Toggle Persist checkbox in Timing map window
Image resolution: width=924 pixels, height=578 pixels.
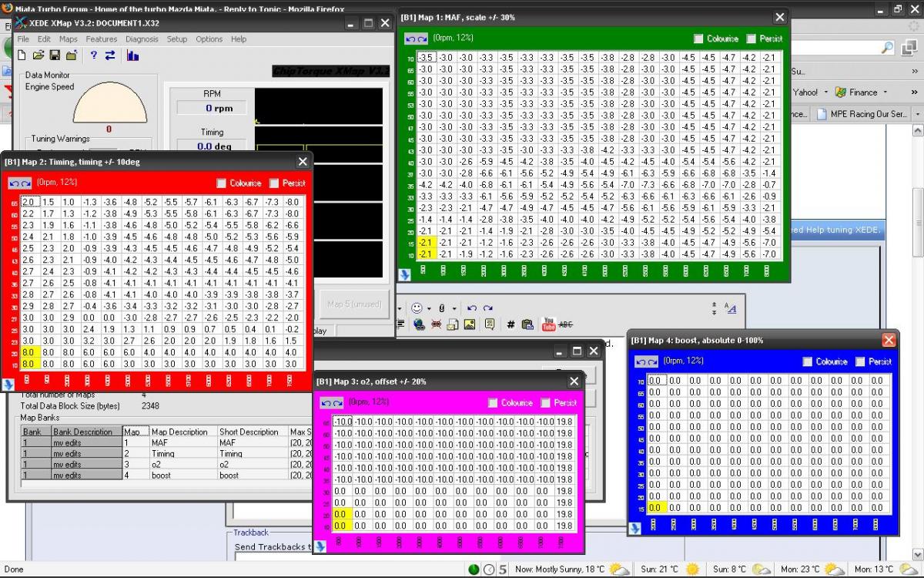pos(274,183)
